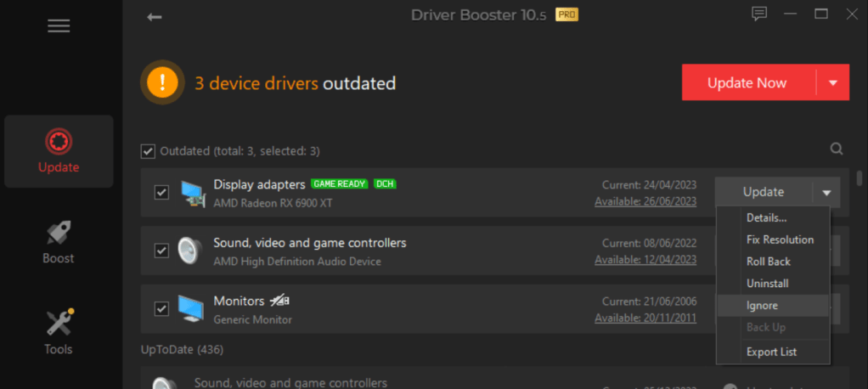Click the UpToDate (436) heading
The image size is (868, 389).
pyautogui.click(x=182, y=349)
